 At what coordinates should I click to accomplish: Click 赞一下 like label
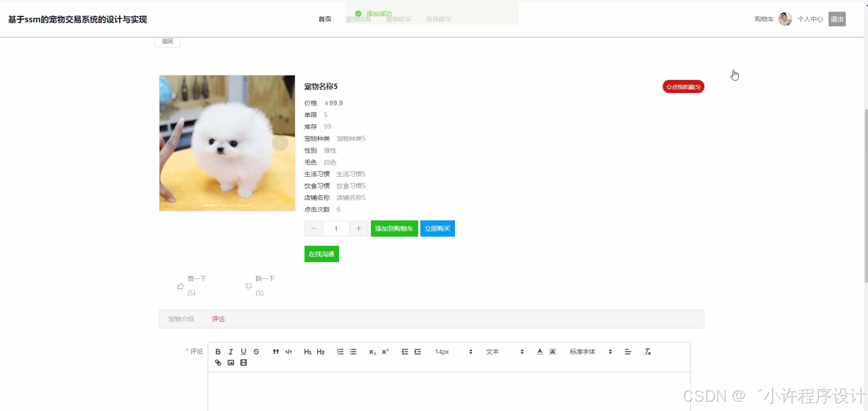(x=197, y=278)
